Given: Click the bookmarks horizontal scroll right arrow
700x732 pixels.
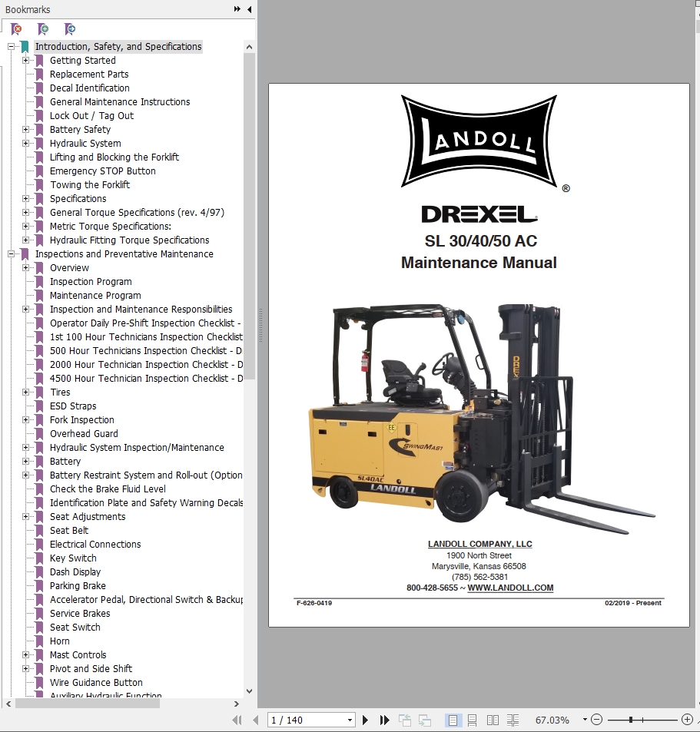Looking at the screenshot, I should click(237, 704).
